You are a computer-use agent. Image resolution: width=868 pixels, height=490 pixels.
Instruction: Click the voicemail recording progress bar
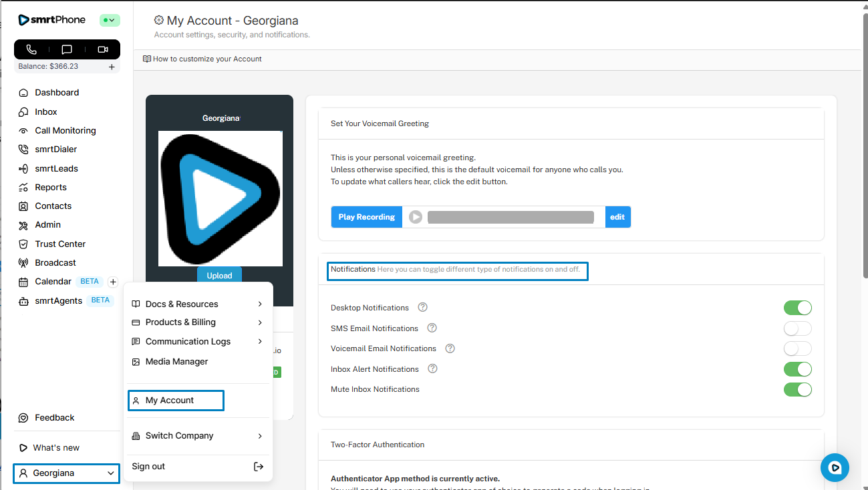pos(511,217)
